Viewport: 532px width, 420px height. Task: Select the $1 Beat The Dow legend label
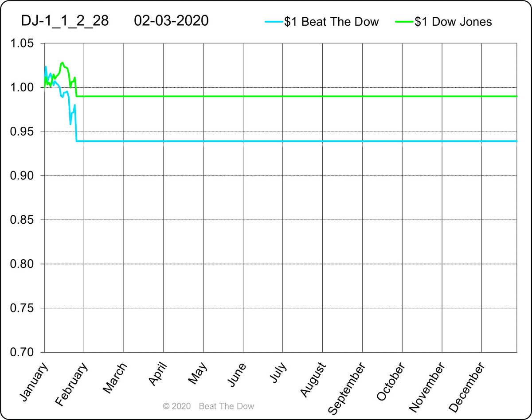(332, 22)
